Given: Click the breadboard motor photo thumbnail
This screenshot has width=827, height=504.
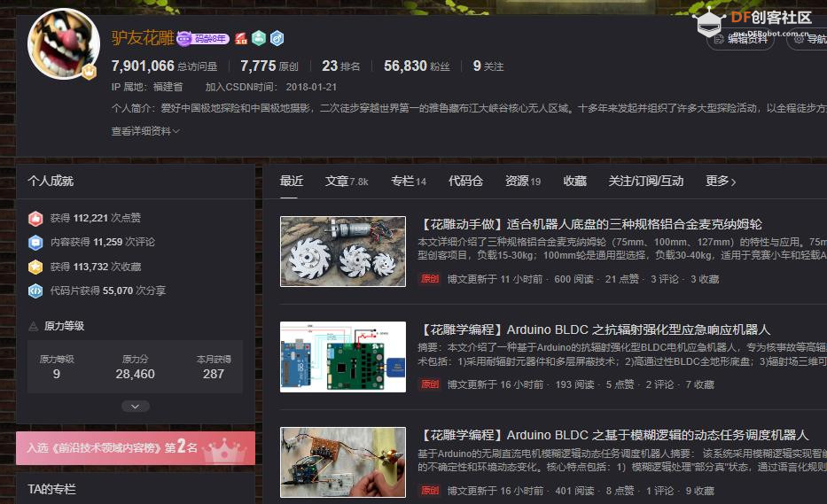Looking at the screenshot, I should [343, 462].
